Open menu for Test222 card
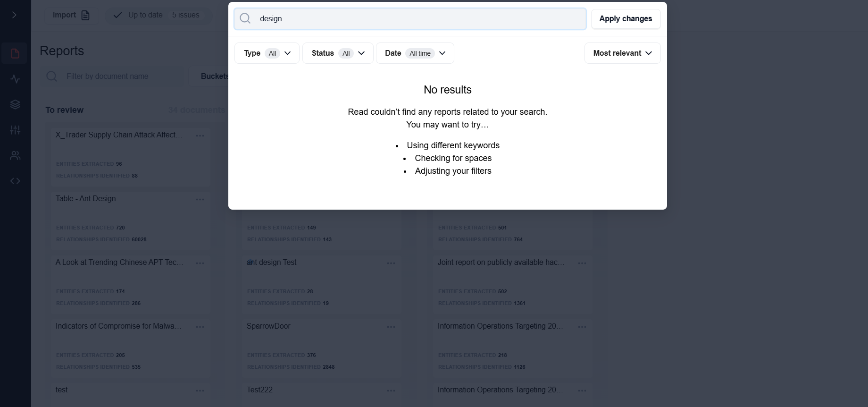This screenshot has width=868, height=407. [x=391, y=390]
